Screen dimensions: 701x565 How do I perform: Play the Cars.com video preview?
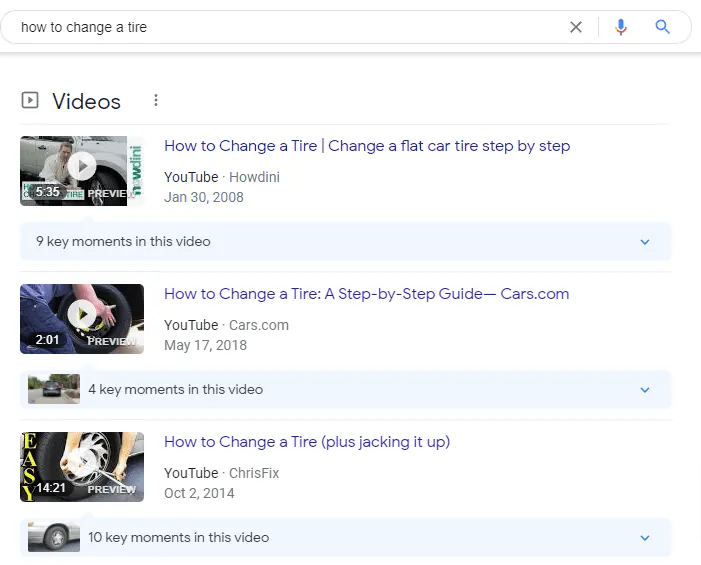82,315
